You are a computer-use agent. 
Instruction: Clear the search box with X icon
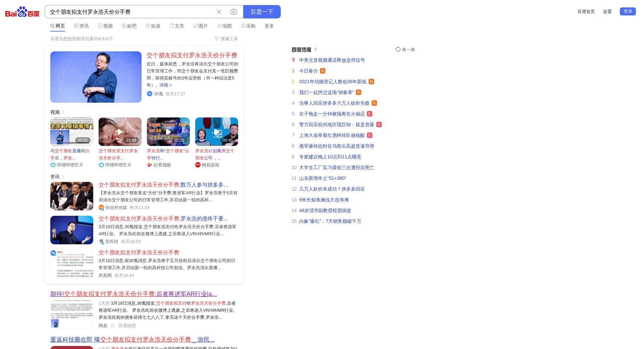(219, 12)
